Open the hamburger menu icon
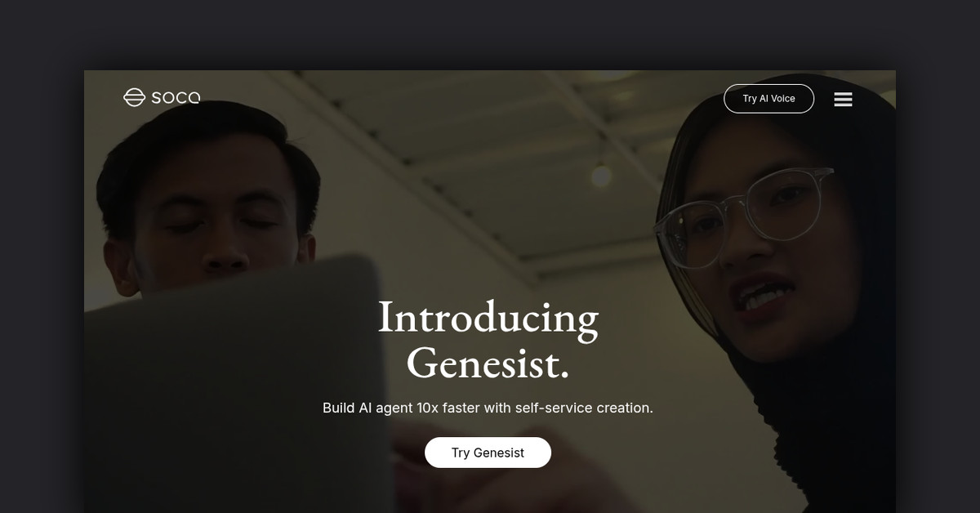This screenshot has height=513, width=980. 844,99
